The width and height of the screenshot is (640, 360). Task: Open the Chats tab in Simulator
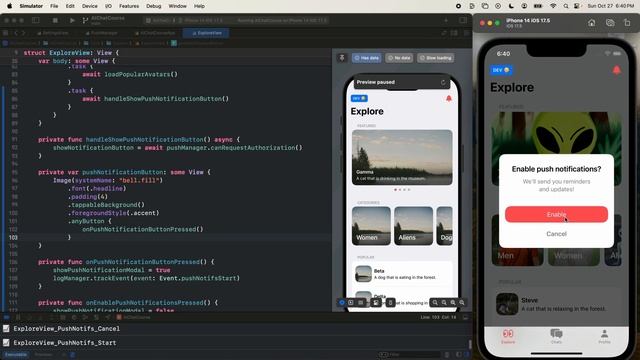[x=556, y=336]
